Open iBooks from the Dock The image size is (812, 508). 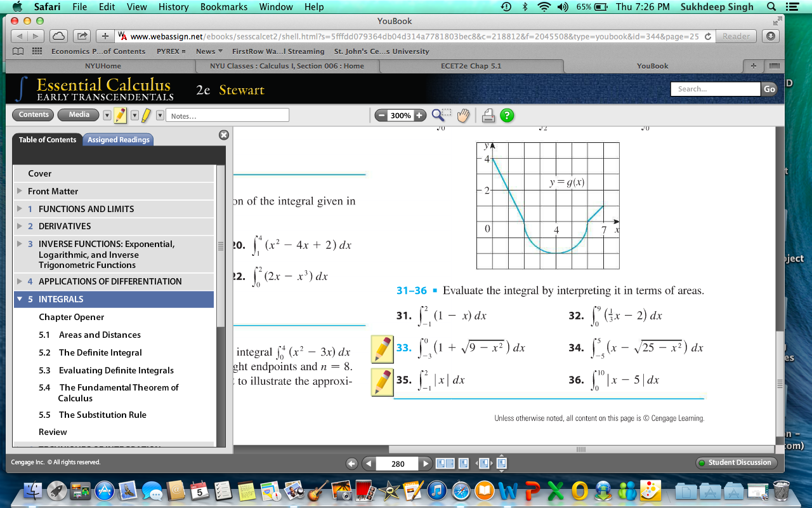point(485,490)
